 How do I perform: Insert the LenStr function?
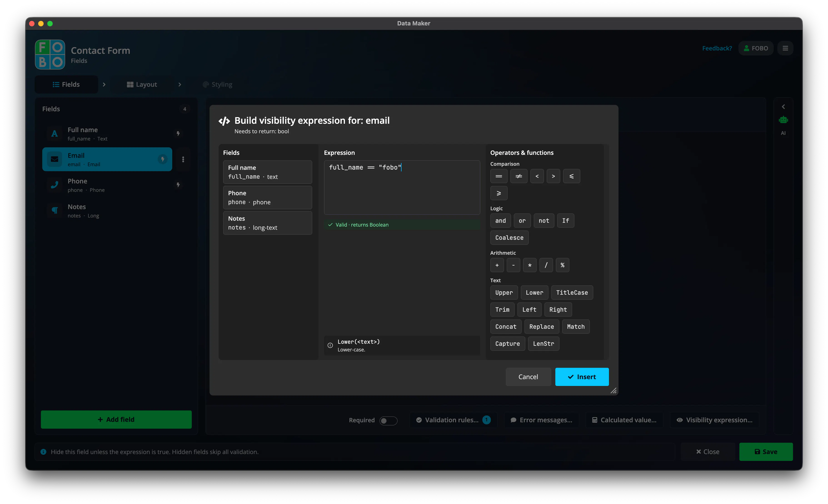pyautogui.click(x=543, y=343)
